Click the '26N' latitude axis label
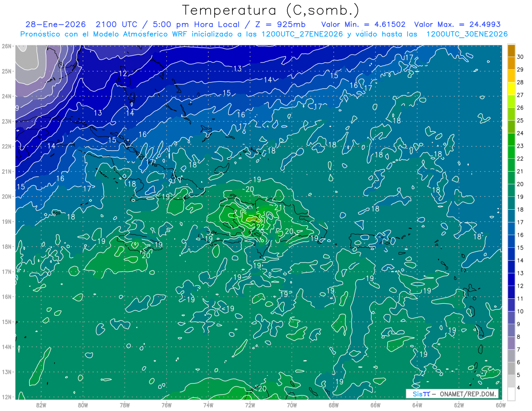 click(6, 46)
